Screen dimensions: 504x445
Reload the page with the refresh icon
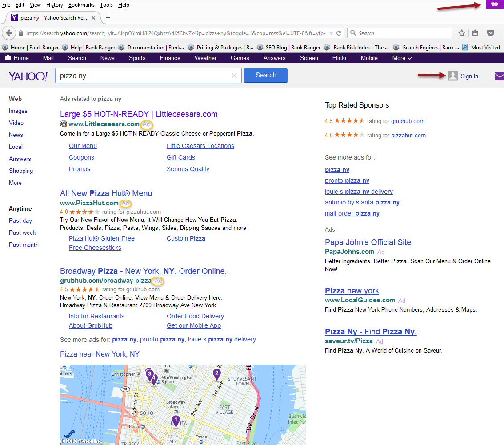[x=339, y=33]
